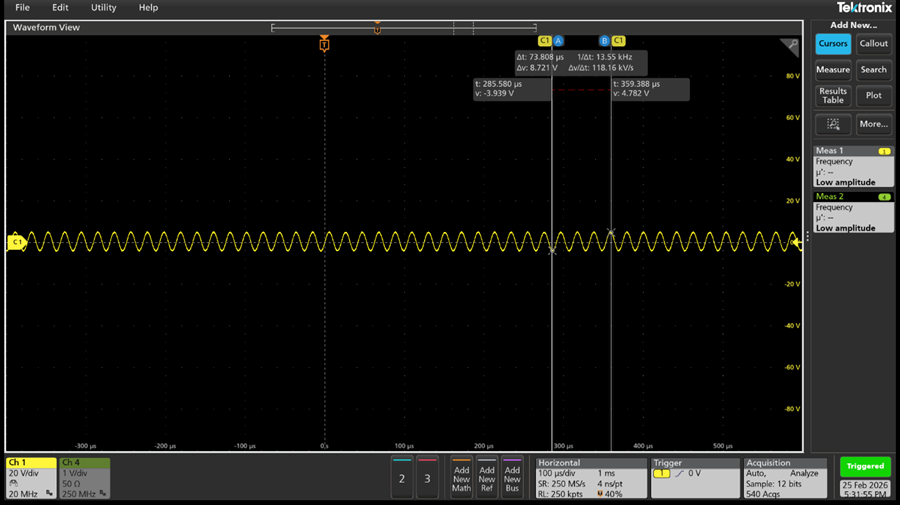Screen dimensions: 900x505
Task: Add a new Bus waveform
Action: tap(512, 477)
